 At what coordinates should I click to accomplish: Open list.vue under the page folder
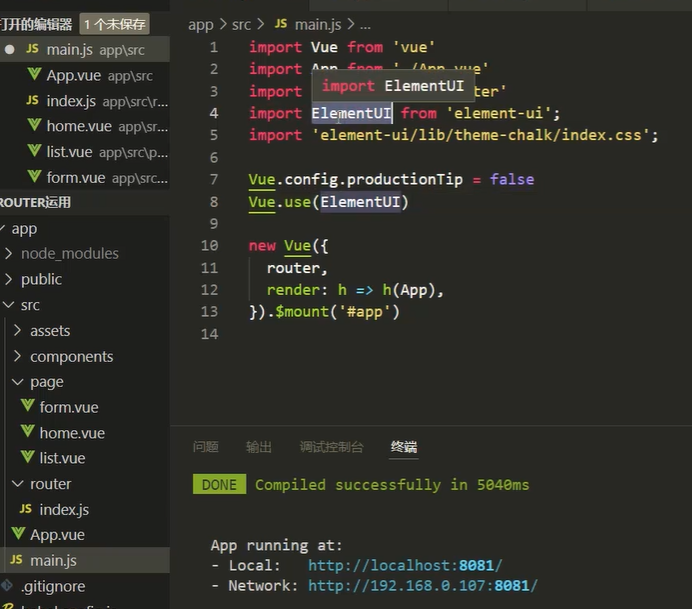(85, 458)
